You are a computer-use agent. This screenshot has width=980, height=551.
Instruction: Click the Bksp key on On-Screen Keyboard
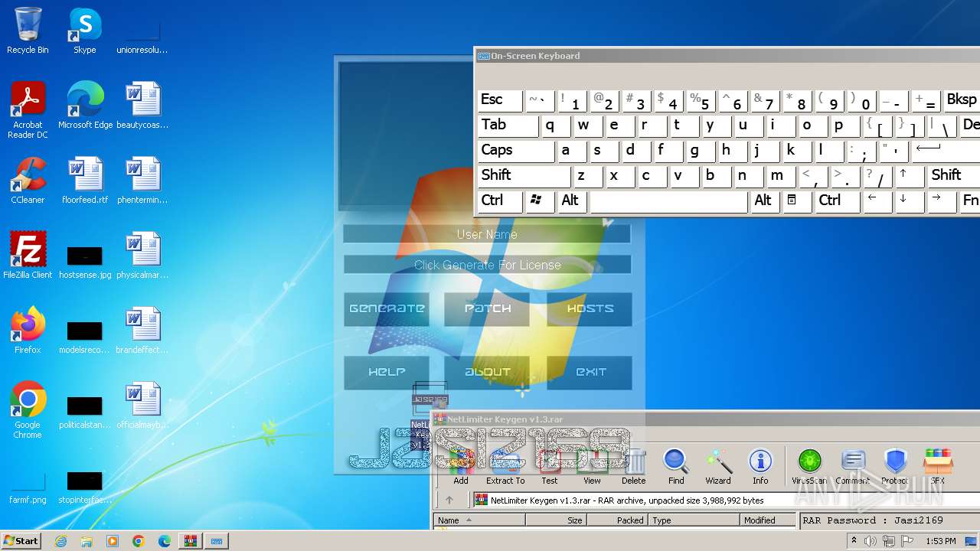point(961,100)
